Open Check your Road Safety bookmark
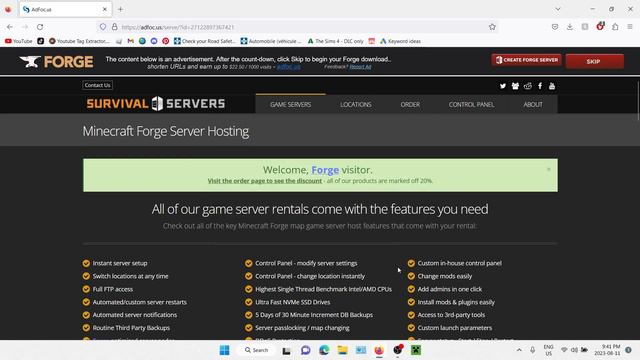Screen dimensions: 640x360 (205, 41)
